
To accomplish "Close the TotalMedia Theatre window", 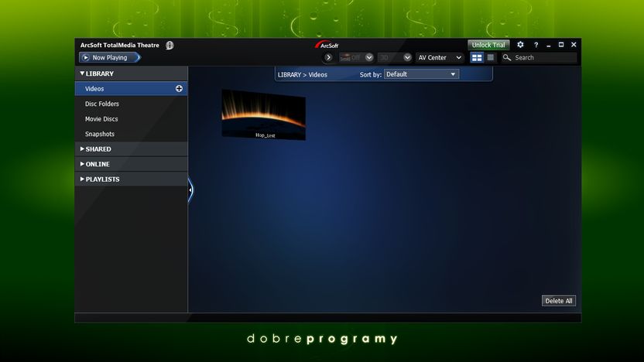I will 574,45.
